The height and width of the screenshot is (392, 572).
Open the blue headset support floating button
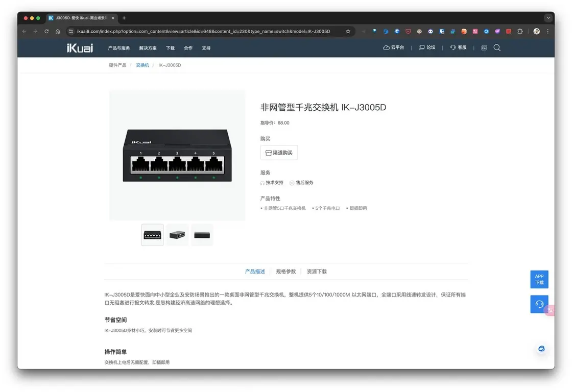[539, 304]
